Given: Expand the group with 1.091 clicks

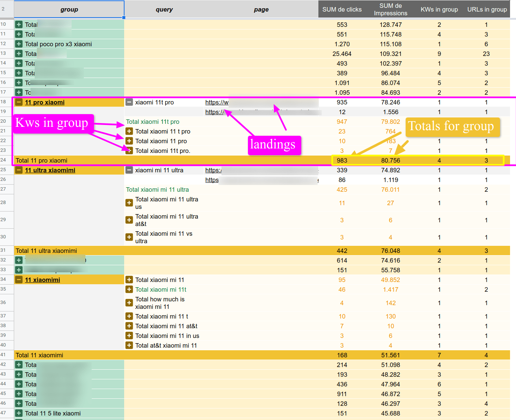Looking at the screenshot, I should (x=19, y=83).
